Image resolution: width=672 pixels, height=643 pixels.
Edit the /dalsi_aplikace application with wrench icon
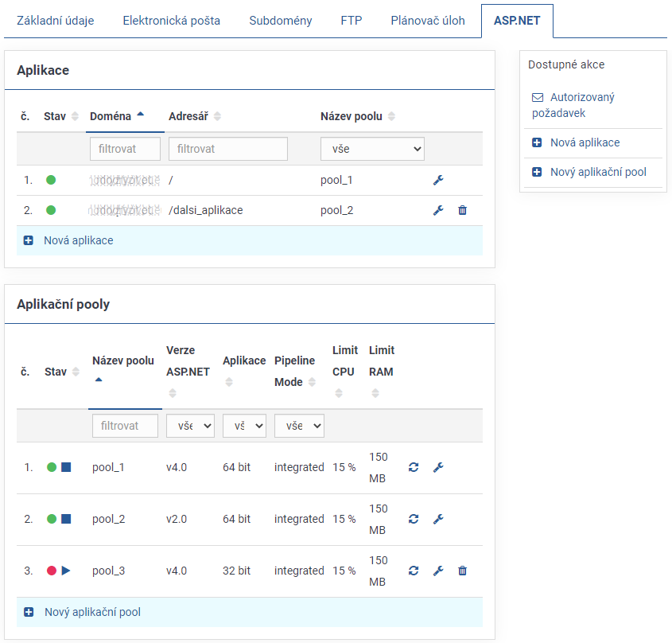437,210
